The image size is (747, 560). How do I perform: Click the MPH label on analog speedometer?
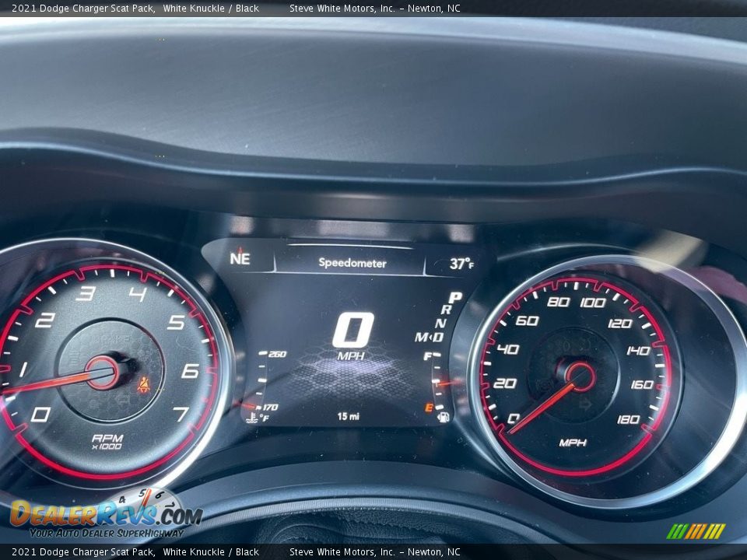click(573, 443)
